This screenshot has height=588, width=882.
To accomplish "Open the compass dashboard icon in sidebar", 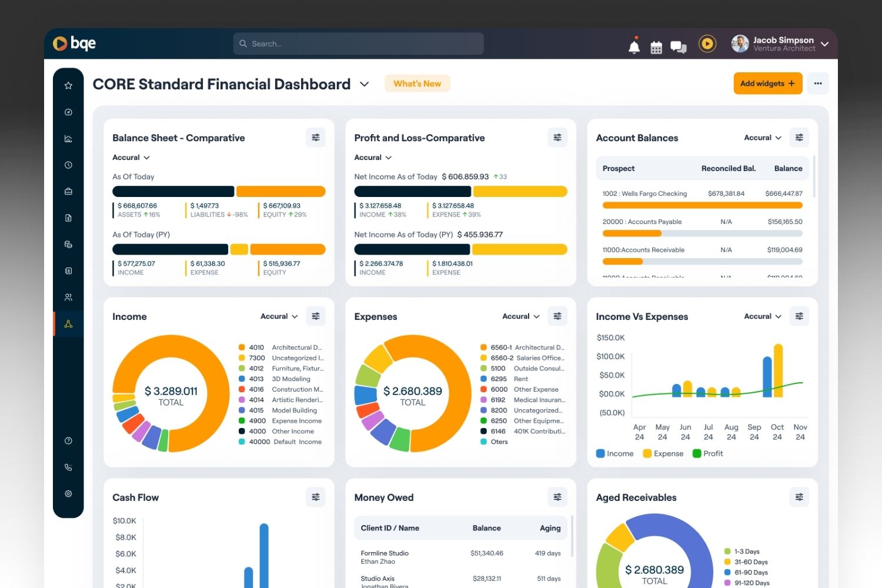I will point(68,112).
